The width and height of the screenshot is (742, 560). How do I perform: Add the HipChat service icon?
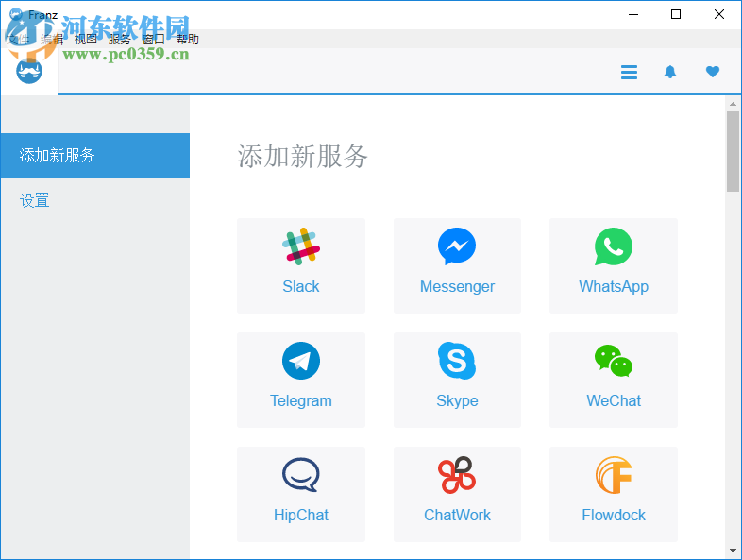pyautogui.click(x=301, y=475)
